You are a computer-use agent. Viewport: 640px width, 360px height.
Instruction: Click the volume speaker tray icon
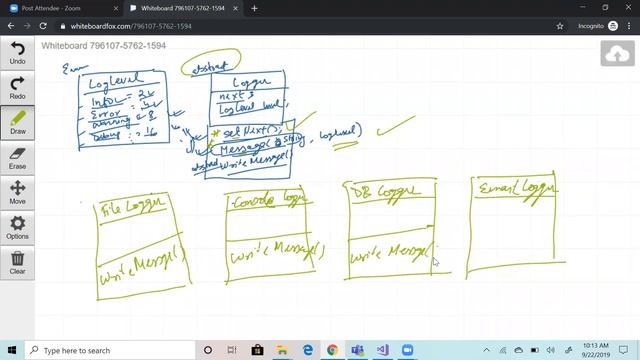pos(551,350)
